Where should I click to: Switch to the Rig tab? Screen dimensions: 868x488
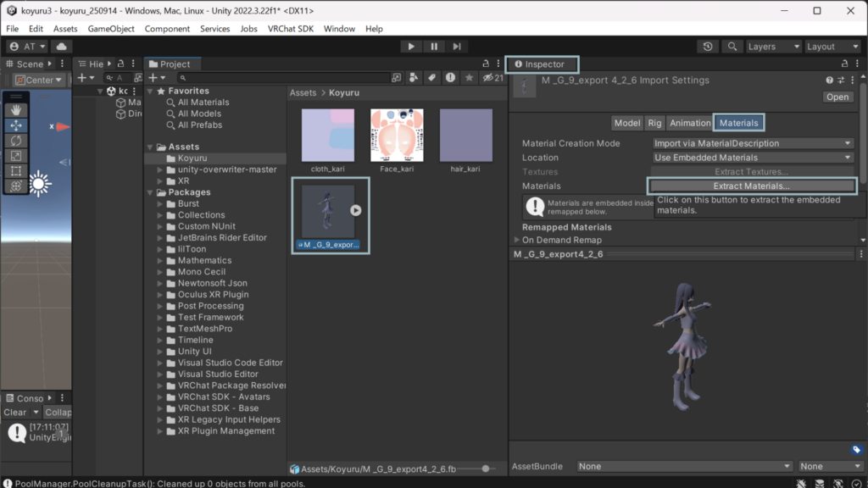tap(654, 123)
